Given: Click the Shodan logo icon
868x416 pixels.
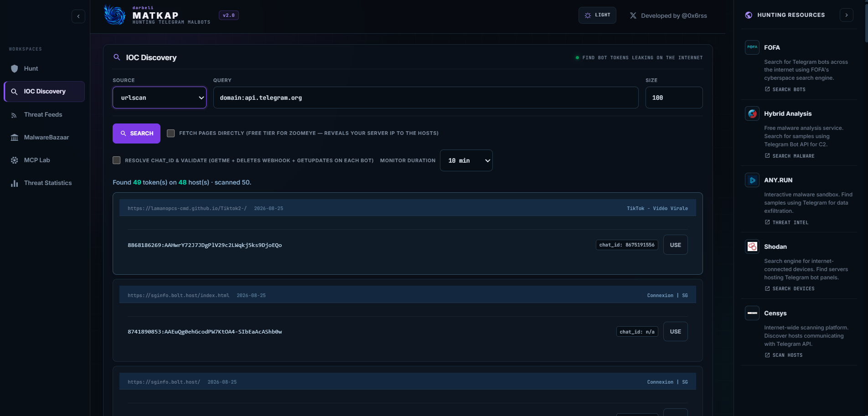Looking at the screenshot, I should (752, 247).
